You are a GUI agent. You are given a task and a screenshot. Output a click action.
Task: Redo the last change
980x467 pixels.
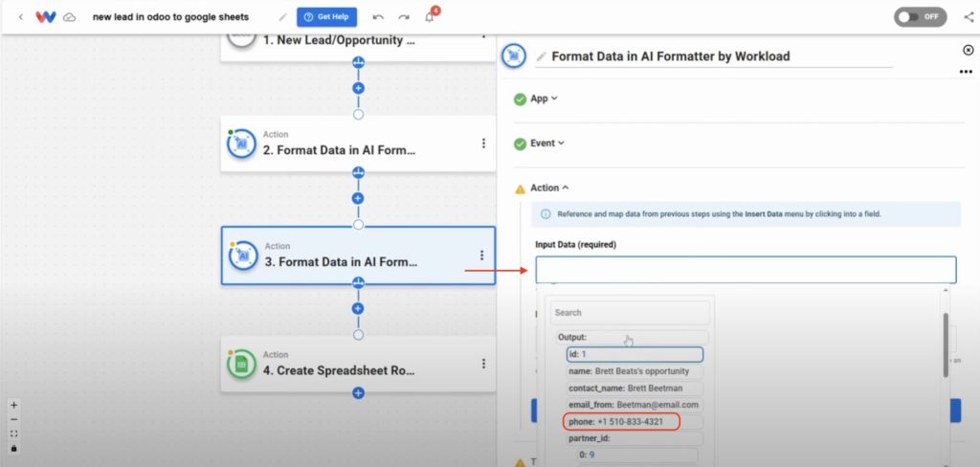pyautogui.click(x=404, y=17)
